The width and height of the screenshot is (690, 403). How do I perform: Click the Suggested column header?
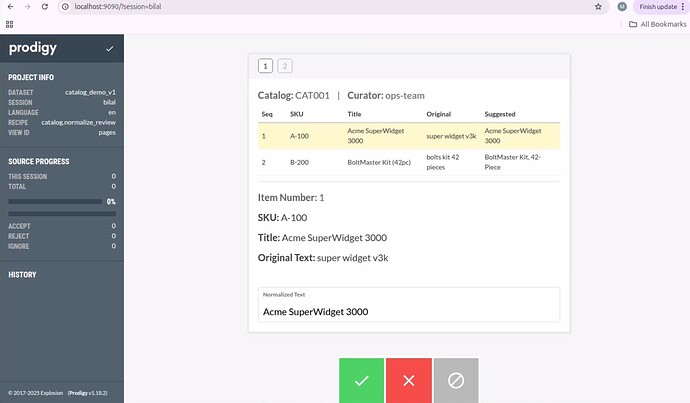pyautogui.click(x=500, y=114)
